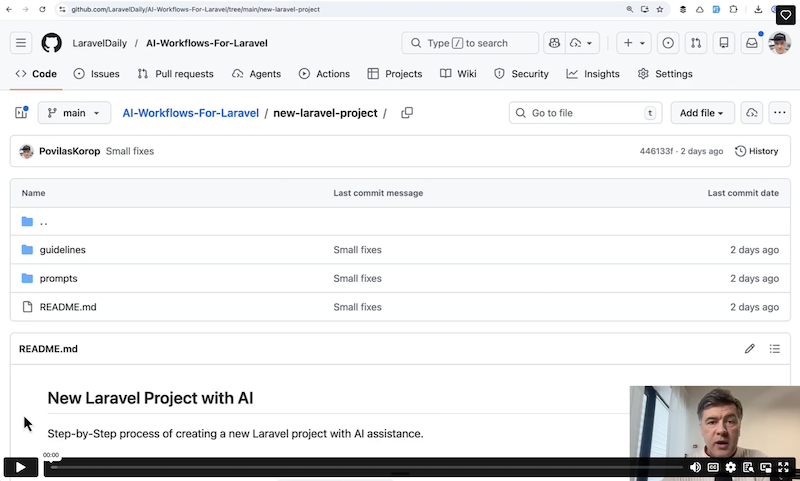The height and width of the screenshot is (481, 800).
Task: Open the Insights tab
Action: click(593, 74)
